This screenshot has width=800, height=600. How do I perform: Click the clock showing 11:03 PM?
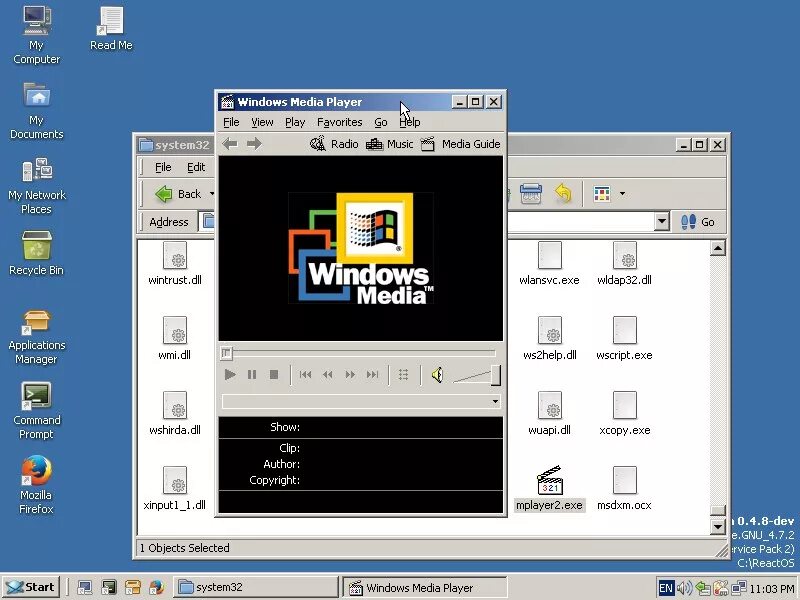pyautogui.click(x=772, y=588)
